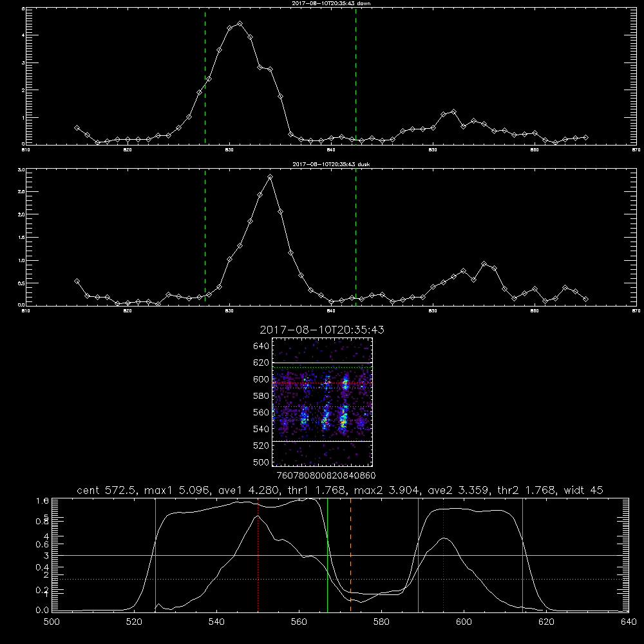Click the red dotted line near 595 in bottom plot
644x644 pixels.
click(444, 555)
